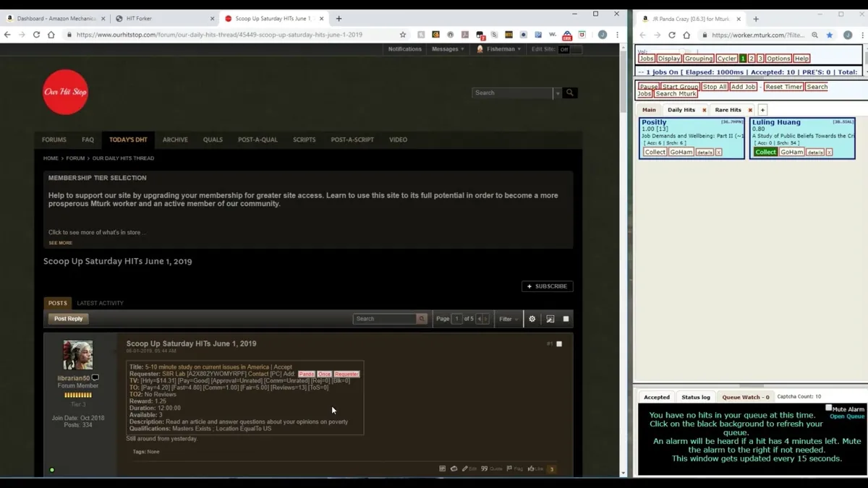
Task: Go to next page arrow in thread pager
Action: [486, 319]
